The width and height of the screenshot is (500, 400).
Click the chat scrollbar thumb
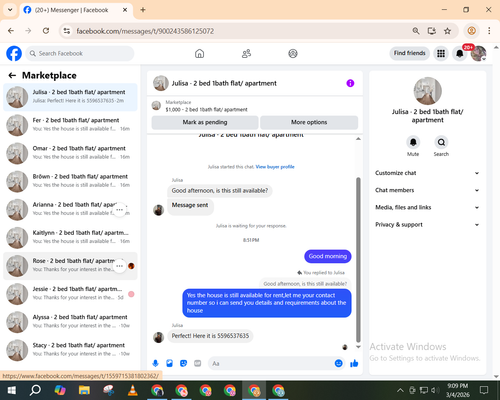coord(358,260)
